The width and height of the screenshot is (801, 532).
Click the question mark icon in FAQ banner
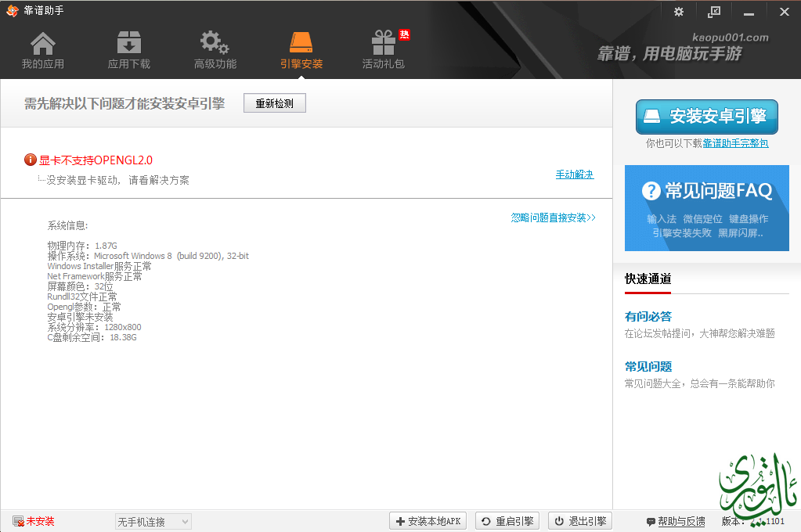point(651,191)
